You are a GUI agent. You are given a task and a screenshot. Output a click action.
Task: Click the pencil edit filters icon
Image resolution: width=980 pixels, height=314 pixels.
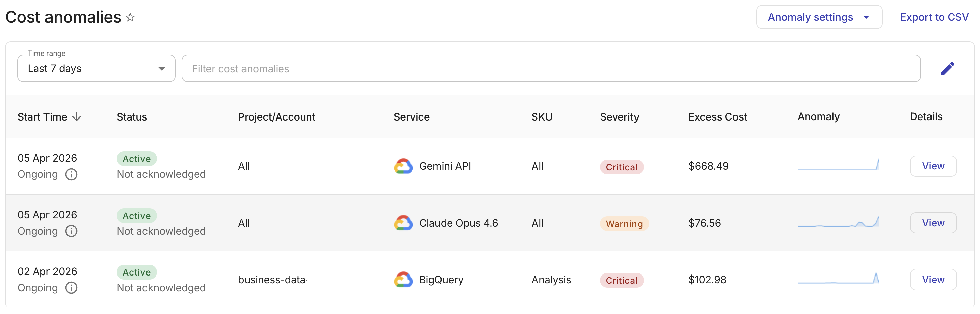click(x=947, y=69)
